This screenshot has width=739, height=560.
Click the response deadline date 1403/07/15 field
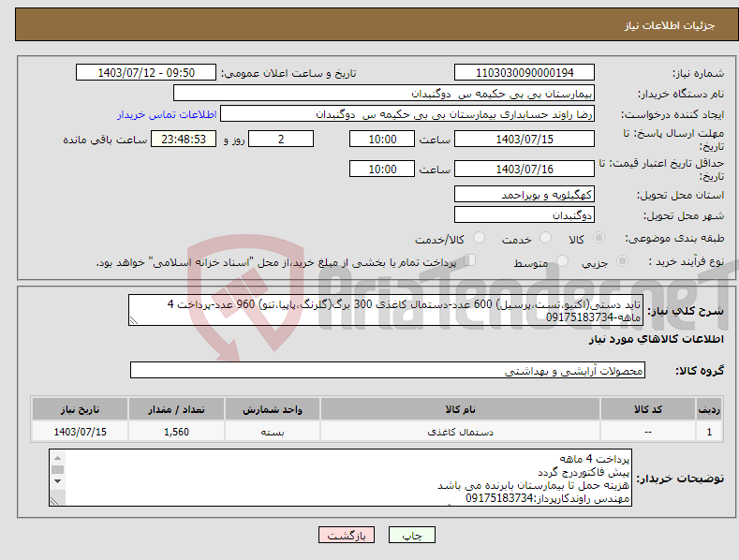(525, 139)
